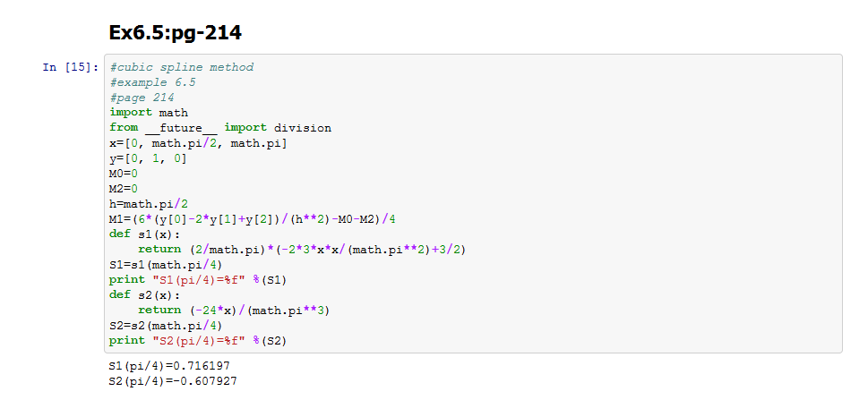
Task: Click the 'from __future__ import division' line
Action: [220, 128]
